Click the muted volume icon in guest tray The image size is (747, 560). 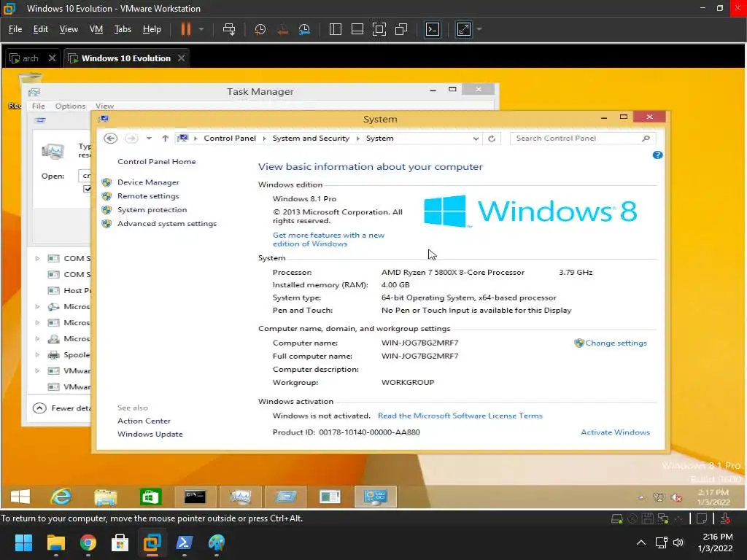[677, 497]
